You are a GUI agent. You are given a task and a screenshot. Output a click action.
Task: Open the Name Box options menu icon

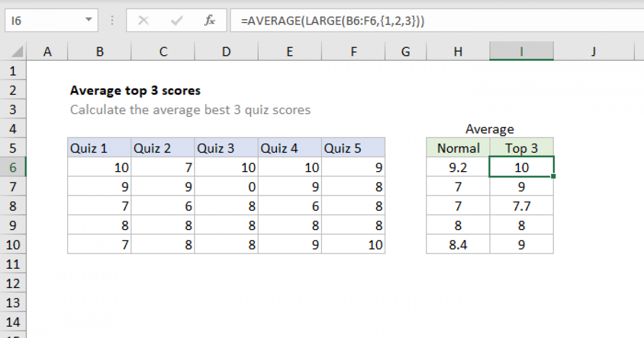pyautogui.click(x=112, y=20)
